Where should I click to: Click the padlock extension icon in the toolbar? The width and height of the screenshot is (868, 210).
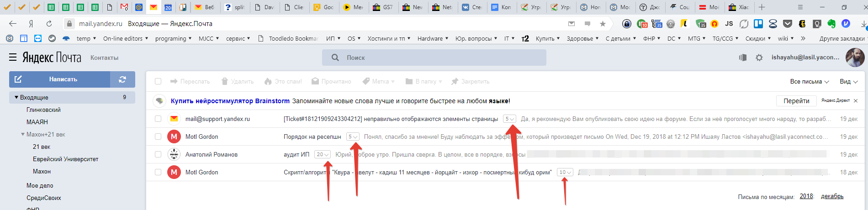pyautogui.click(x=627, y=24)
